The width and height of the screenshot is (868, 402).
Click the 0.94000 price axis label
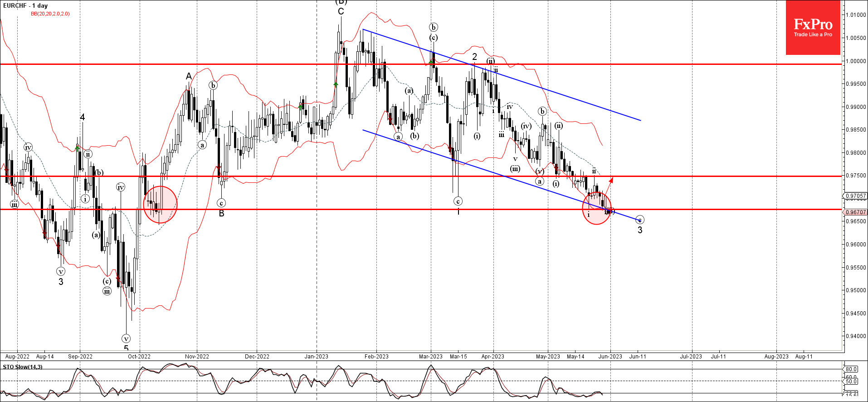pyautogui.click(x=856, y=337)
